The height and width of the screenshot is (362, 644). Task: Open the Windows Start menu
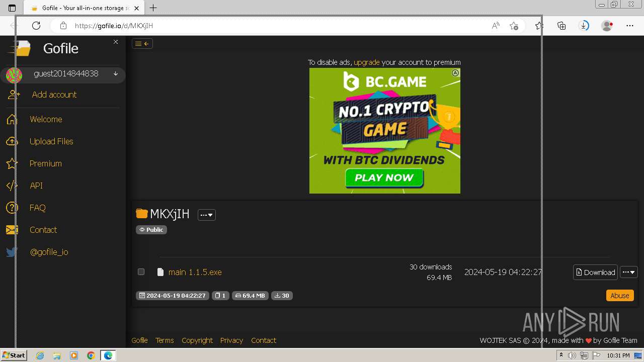tap(14, 355)
